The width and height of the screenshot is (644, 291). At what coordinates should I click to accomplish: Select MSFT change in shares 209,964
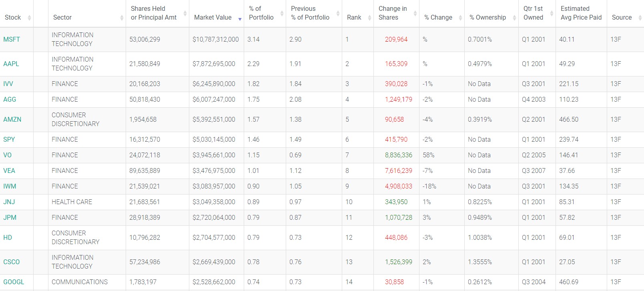pyautogui.click(x=396, y=40)
